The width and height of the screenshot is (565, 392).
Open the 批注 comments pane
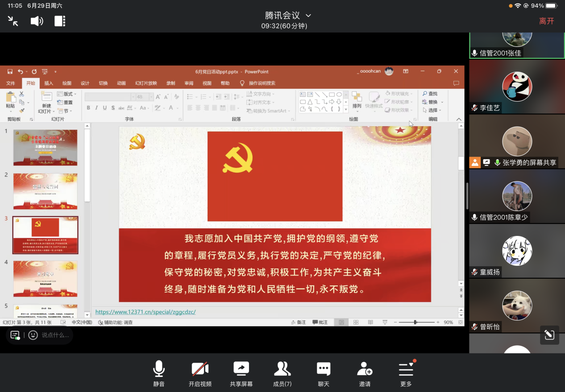pos(320,322)
